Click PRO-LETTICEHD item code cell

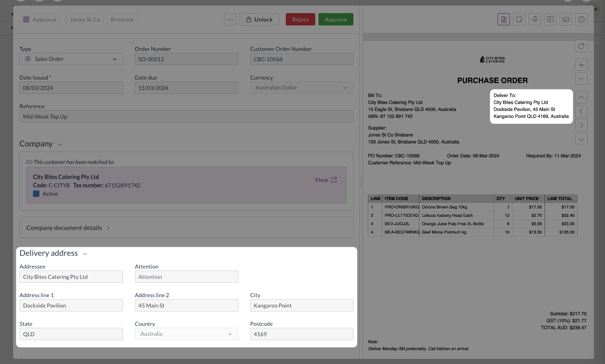[x=402, y=215]
